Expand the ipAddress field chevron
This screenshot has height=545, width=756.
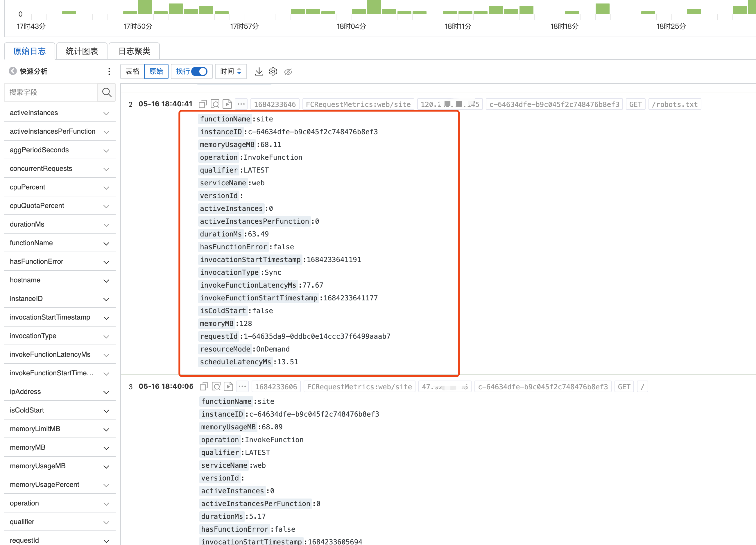106,392
